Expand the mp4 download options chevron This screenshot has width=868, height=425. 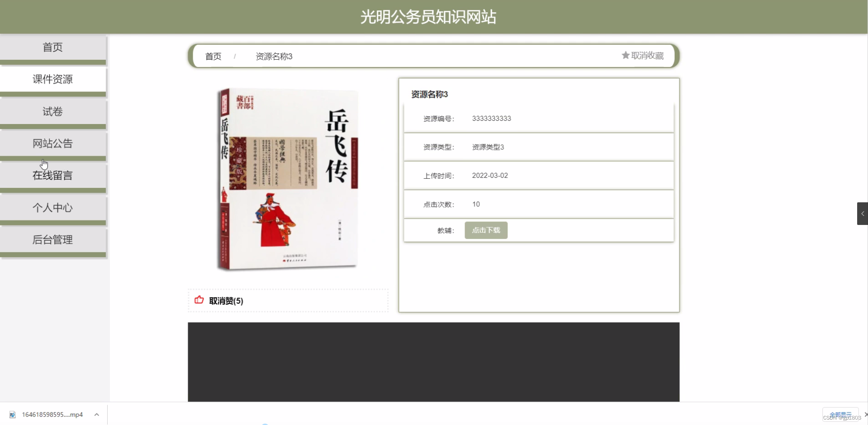pos(96,415)
